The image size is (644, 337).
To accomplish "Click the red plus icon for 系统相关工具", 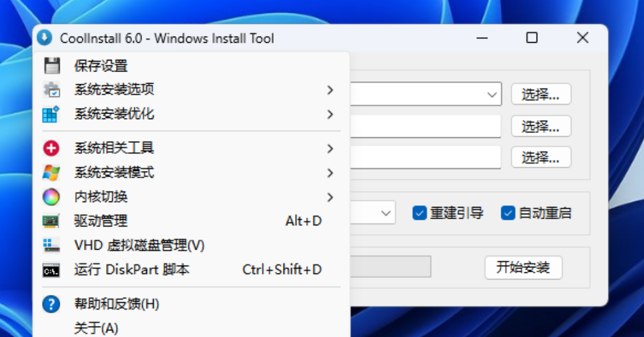I will pyautogui.click(x=51, y=148).
